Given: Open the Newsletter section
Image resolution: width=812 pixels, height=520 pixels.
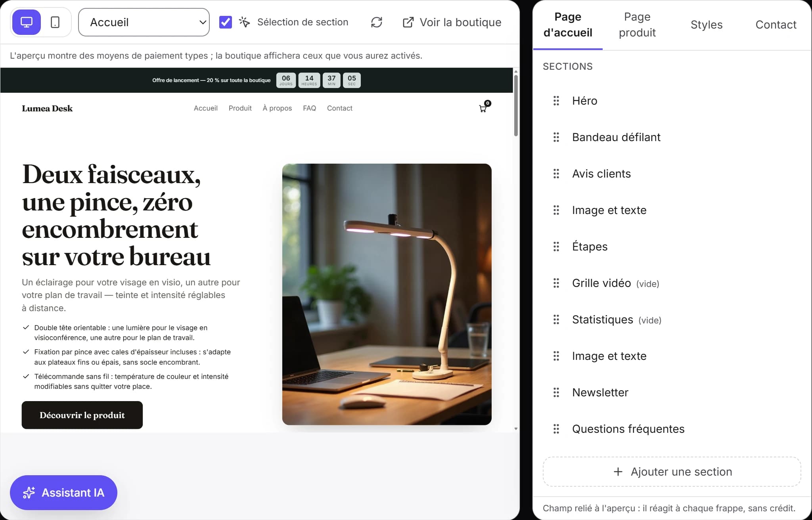Looking at the screenshot, I should 672,392.
